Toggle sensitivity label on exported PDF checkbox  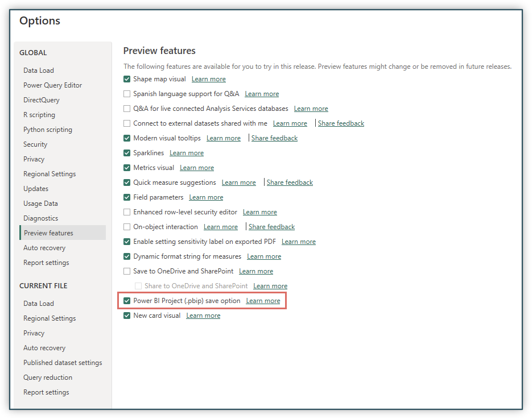[127, 242]
